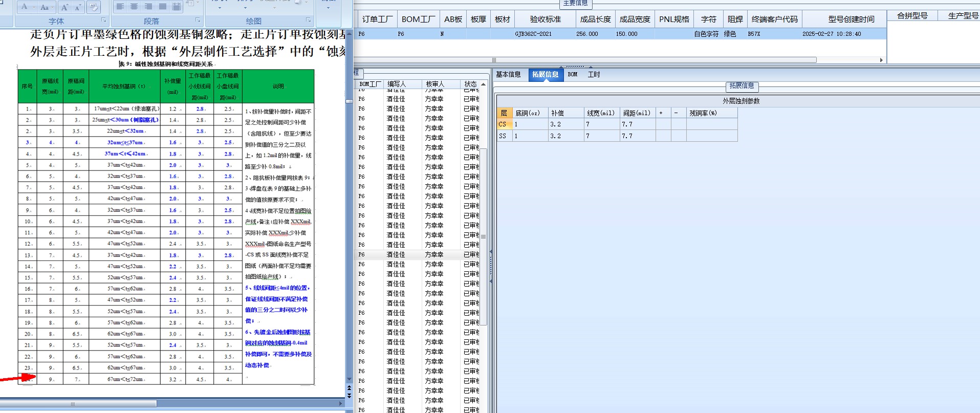Open the BOM tab
The width and height of the screenshot is (980, 413).
coord(573,75)
